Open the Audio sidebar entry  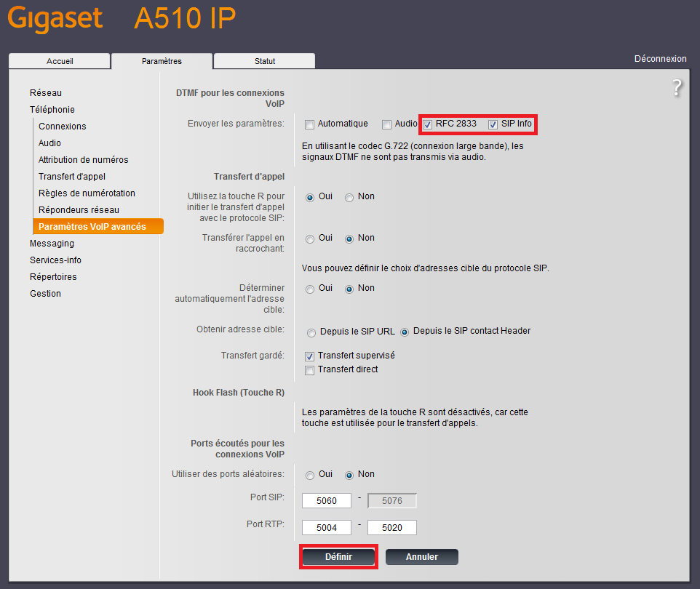tap(49, 143)
